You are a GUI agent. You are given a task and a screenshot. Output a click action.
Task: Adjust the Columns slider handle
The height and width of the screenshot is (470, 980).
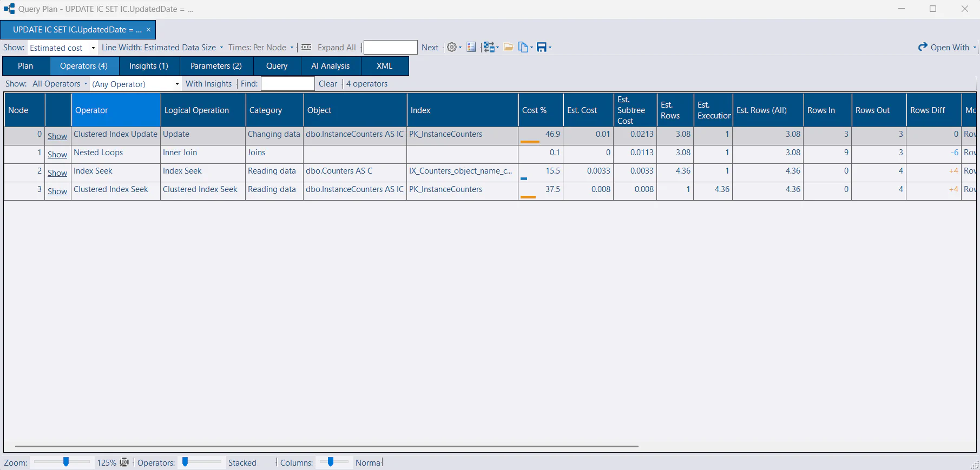point(331,462)
